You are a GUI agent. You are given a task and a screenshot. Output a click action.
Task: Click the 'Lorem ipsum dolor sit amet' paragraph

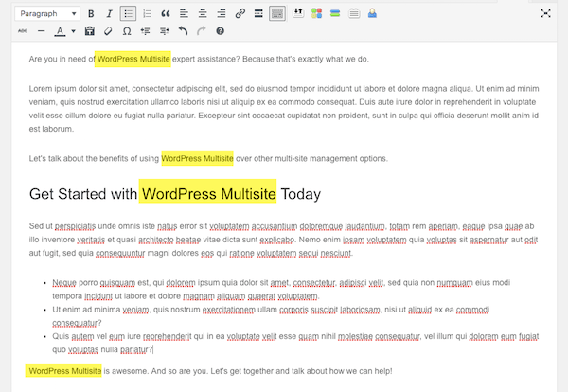click(x=284, y=109)
